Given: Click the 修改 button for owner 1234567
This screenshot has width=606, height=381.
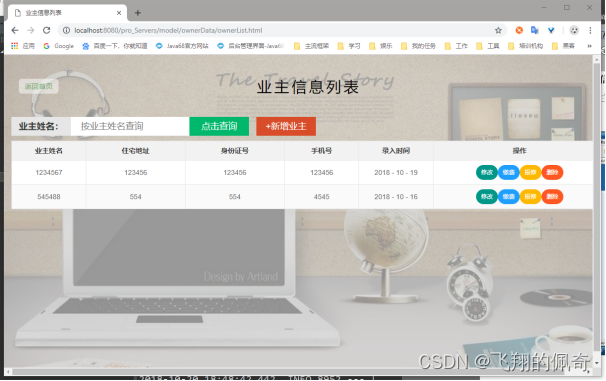Looking at the screenshot, I should click(x=487, y=172).
